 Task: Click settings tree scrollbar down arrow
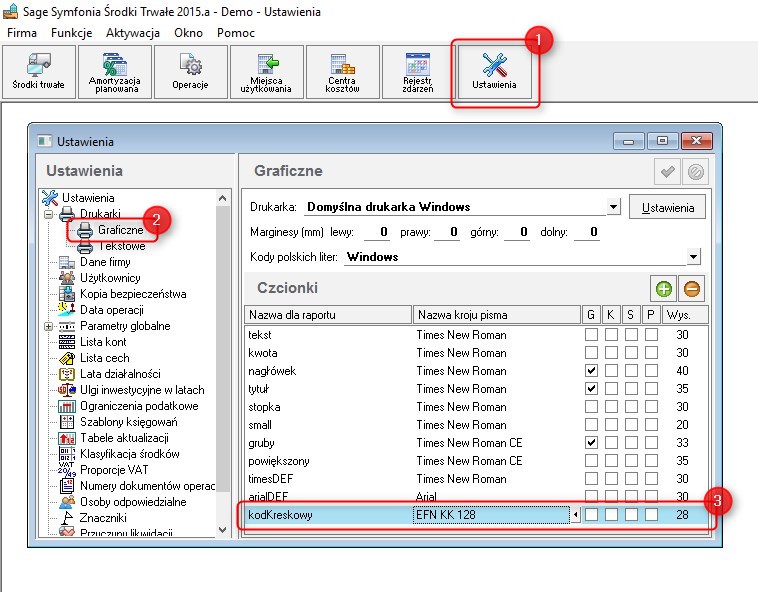[x=222, y=530]
